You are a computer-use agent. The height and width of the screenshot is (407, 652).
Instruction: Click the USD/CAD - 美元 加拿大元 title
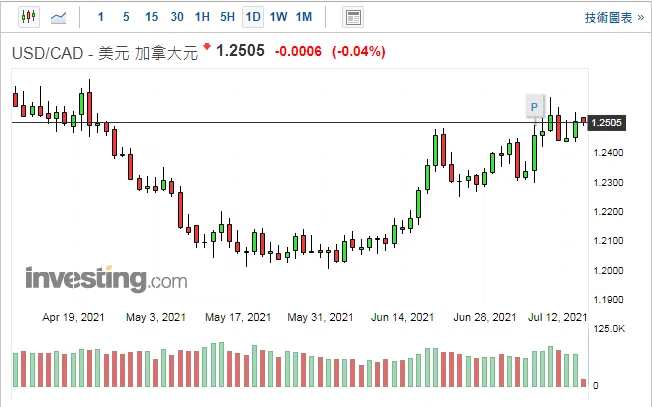[105, 53]
